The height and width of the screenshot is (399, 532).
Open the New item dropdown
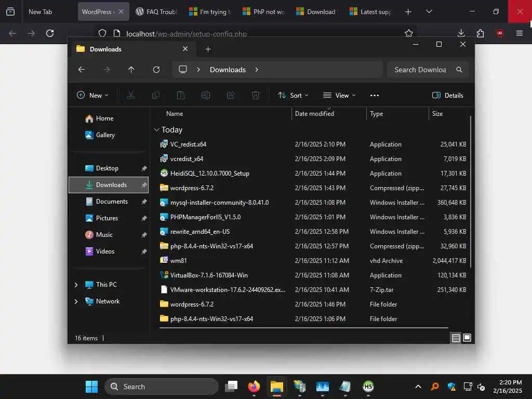tap(92, 96)
